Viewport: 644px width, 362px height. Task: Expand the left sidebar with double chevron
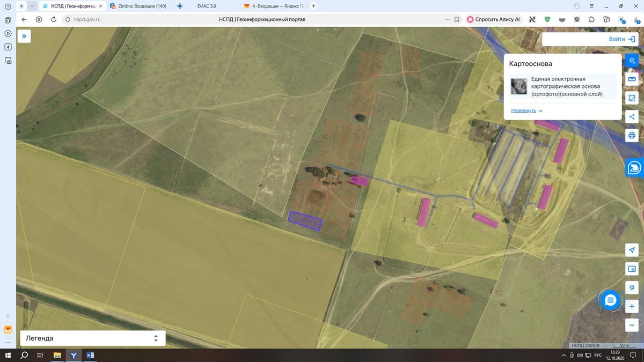(x=24, y=36)
